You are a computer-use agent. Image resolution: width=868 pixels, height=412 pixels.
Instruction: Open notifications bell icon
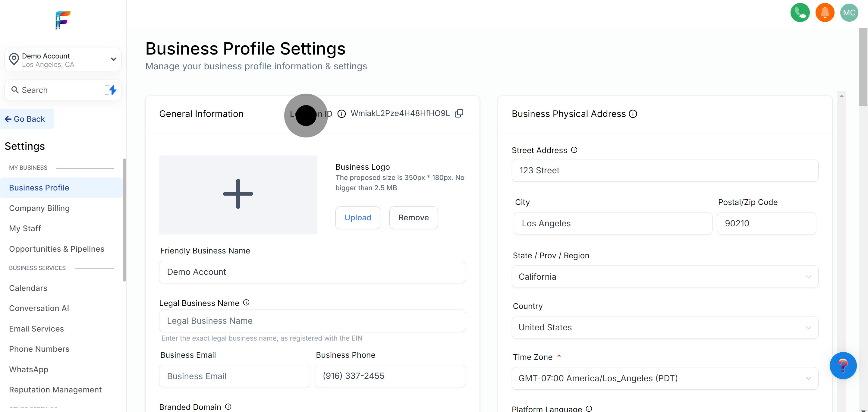point(825,13)
